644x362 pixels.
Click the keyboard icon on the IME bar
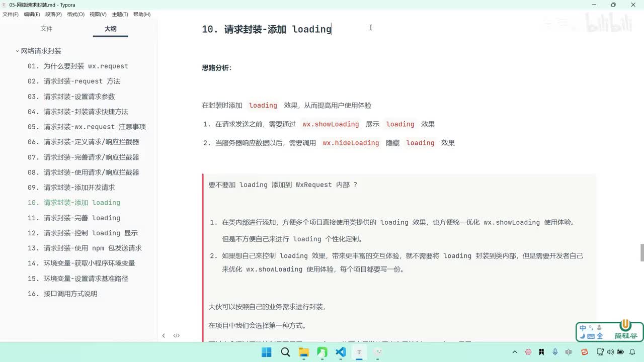pyautogui.click(x=591, y=336)
